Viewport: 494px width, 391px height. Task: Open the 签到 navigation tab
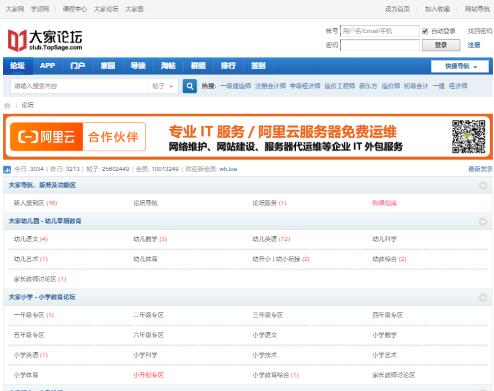258,66
